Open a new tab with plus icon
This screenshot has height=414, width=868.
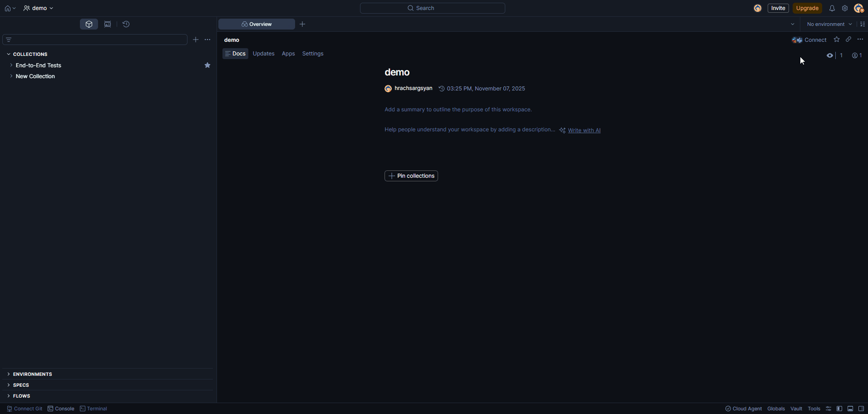[x=302, y=24]
